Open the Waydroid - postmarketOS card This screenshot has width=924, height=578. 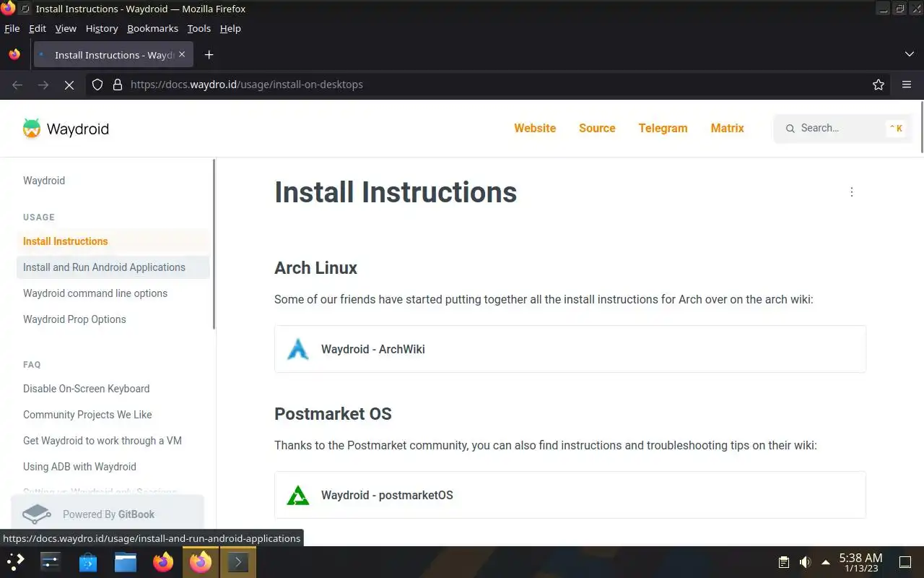click(x=570, y=495)
